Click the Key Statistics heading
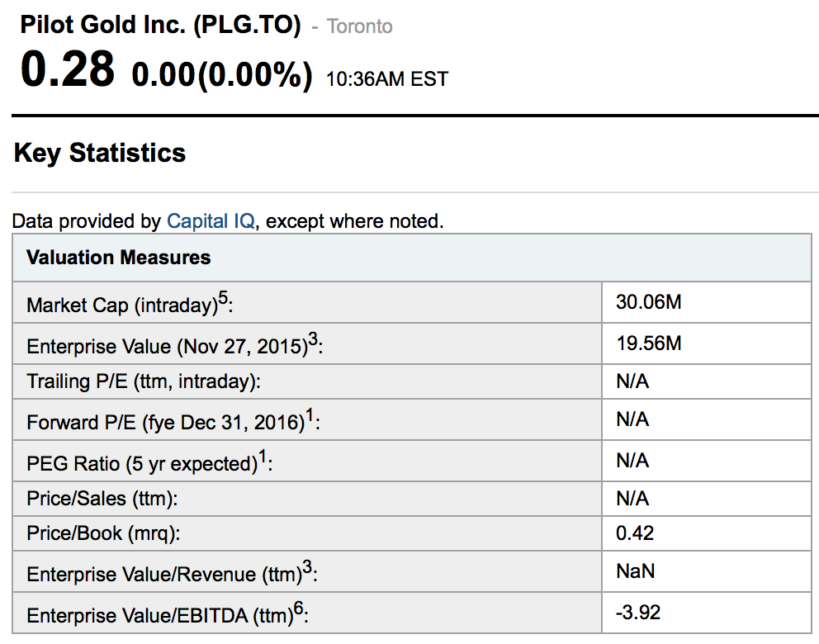Image resolution: width=819 pixels, height=644 pixels. tap(100, 153)
